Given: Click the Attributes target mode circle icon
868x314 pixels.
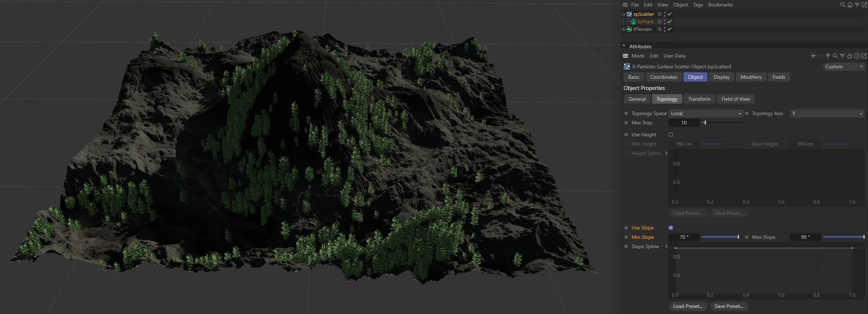Looking at the screenshot, I should (x=856, y=56).
